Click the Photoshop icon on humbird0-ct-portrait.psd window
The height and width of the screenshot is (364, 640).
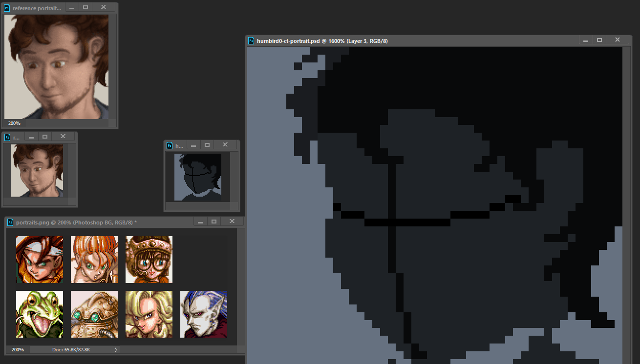click(251, 41)
